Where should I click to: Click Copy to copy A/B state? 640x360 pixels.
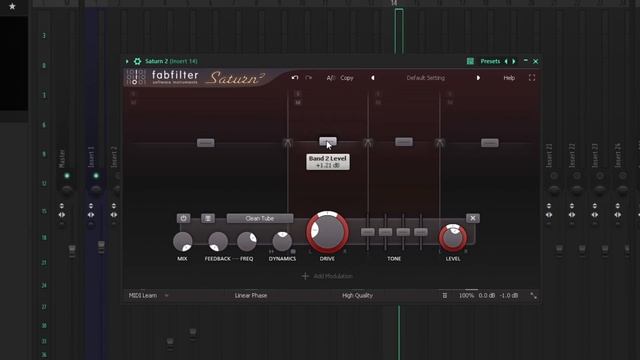tap(347, 78)
